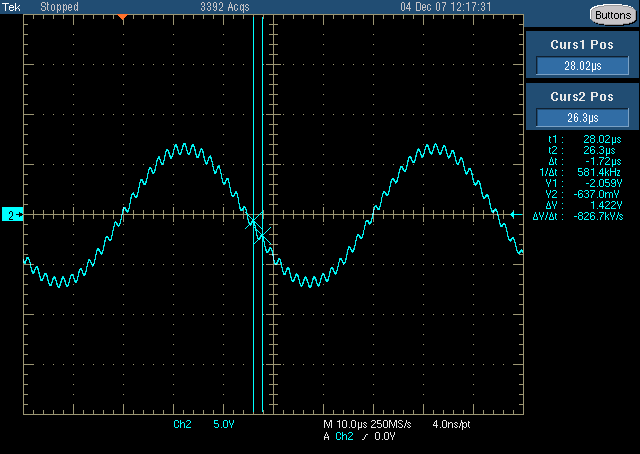640x454 pixels.
Task: Click the orange trigger position marker
Action: tap(122, 17)
